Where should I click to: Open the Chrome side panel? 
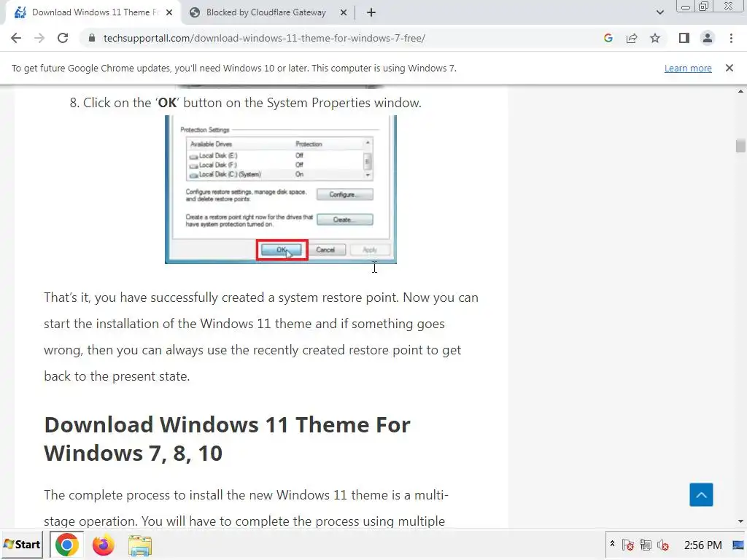[684, 38]
